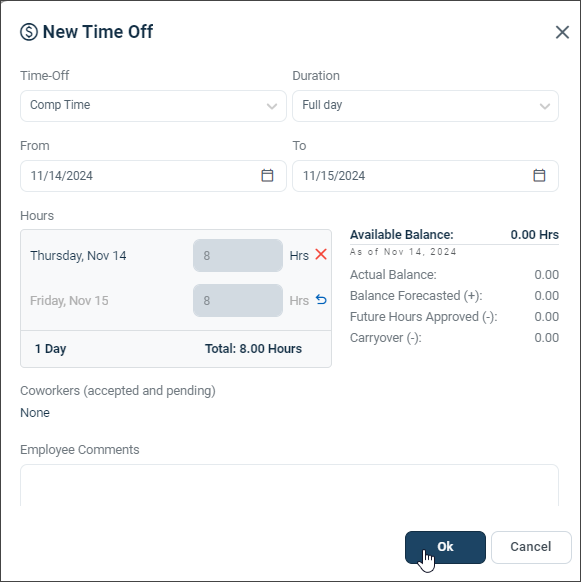Screen dimensions: 581x582
Task: Click the Friday, Nov 15 hours box
Action: pyautogui.click(x=238, y=300)
